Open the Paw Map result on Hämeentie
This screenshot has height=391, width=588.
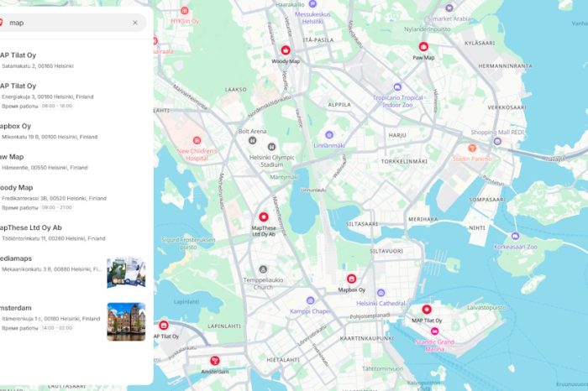[73, 162]
